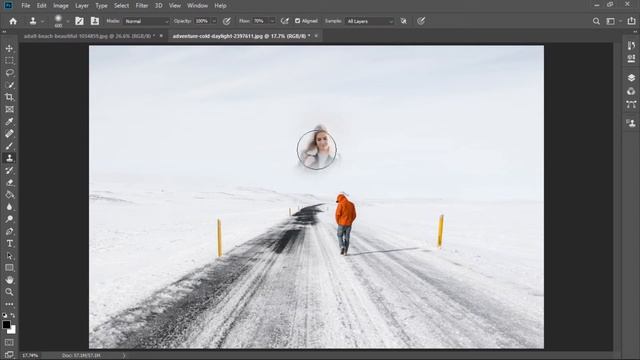Screen dimensions: 640x360
Task: Open the Layer menu
Action: coord(82,6)
